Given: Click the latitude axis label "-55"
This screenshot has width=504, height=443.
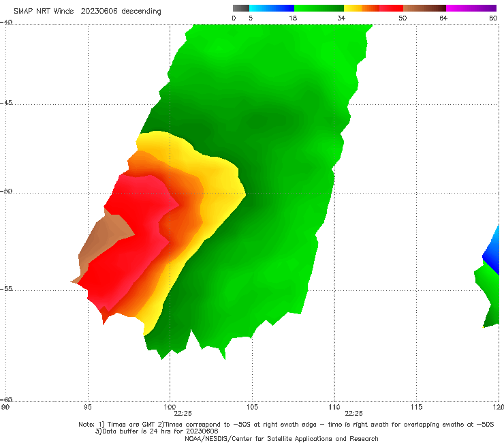Looking at the screenshot, I should pos(6,289).
